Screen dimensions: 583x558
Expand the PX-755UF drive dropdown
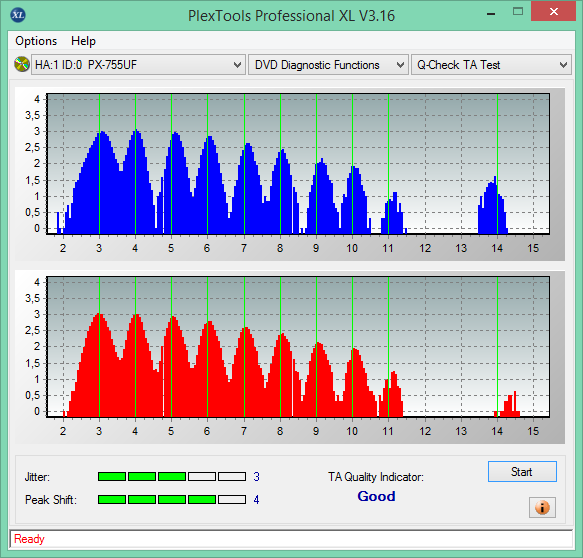point(138,65)
